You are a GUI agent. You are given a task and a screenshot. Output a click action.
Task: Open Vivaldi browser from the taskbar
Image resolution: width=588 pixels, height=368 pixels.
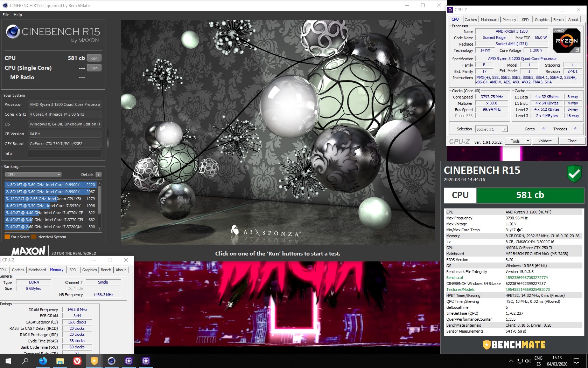77,361
